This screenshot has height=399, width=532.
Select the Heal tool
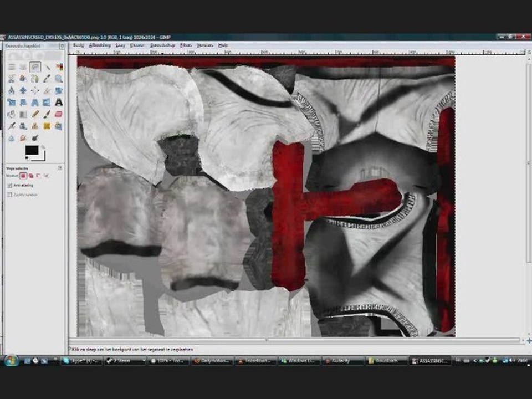click(47, 126)
